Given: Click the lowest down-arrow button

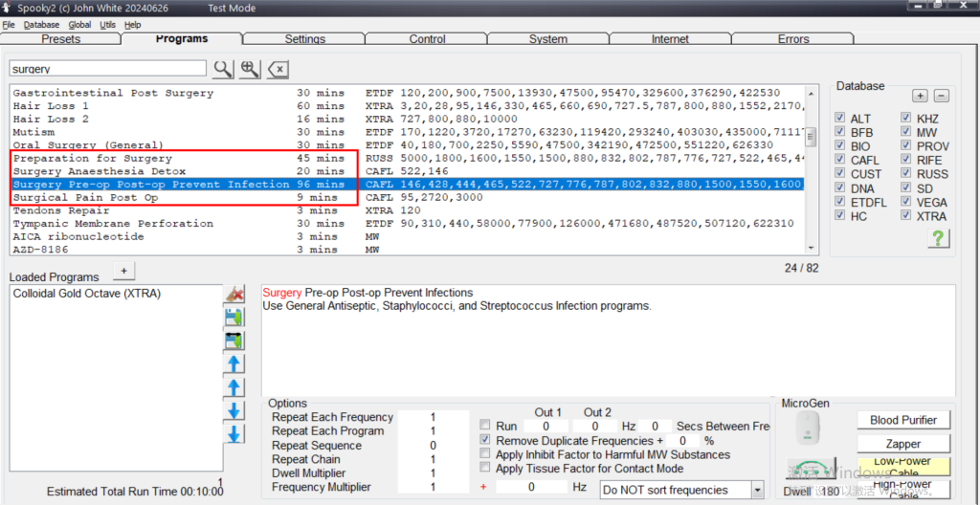Looking at the screenshot, I should [234, 434].
